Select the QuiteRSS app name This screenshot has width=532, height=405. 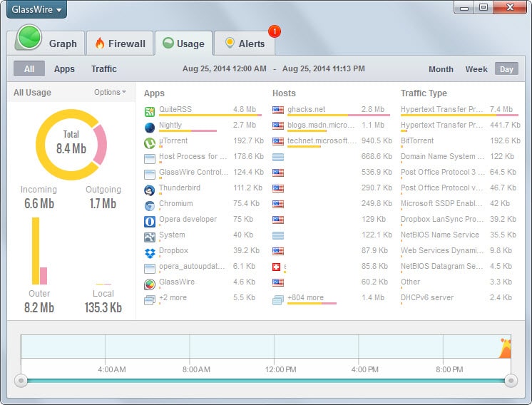pos(175,109)
